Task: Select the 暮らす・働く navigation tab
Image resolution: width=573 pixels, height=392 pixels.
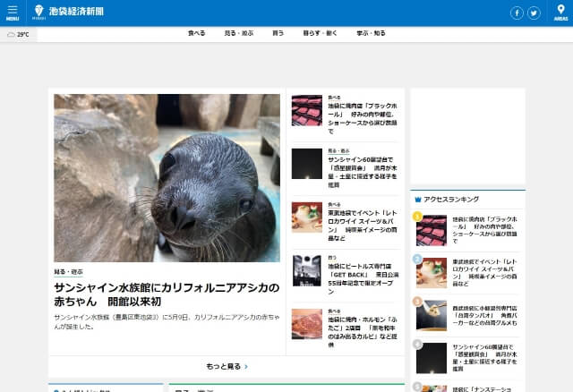Action: tap(320, 33)
